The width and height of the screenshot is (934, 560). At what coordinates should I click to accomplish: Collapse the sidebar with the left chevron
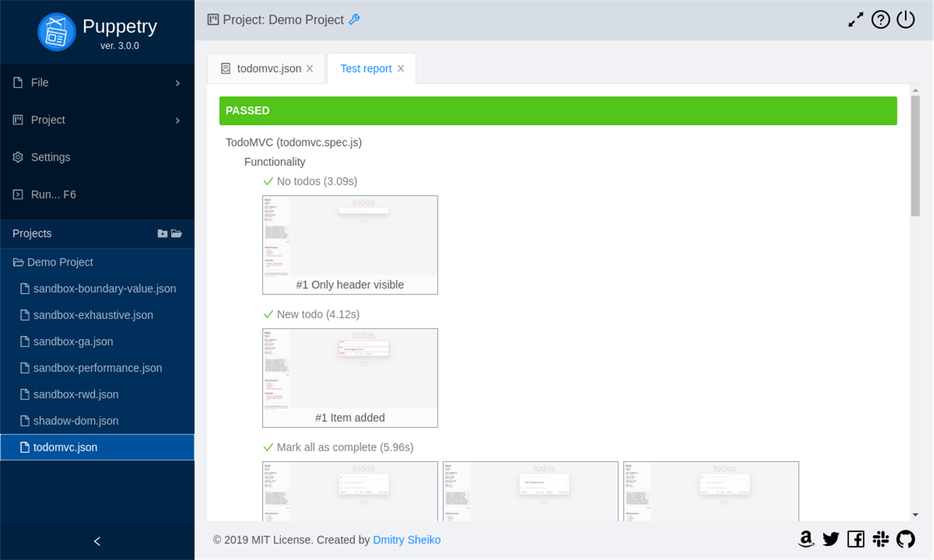(97, 541)
